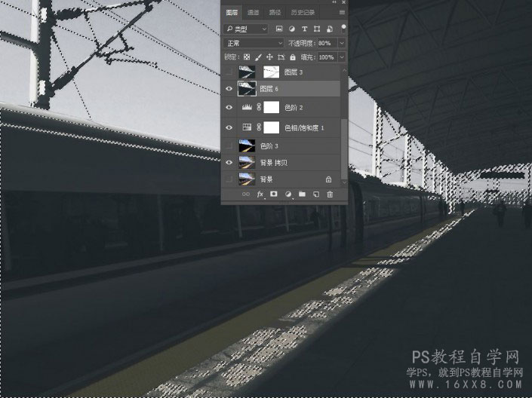Lock transparent pixels for layer

[x=247, y=57]
